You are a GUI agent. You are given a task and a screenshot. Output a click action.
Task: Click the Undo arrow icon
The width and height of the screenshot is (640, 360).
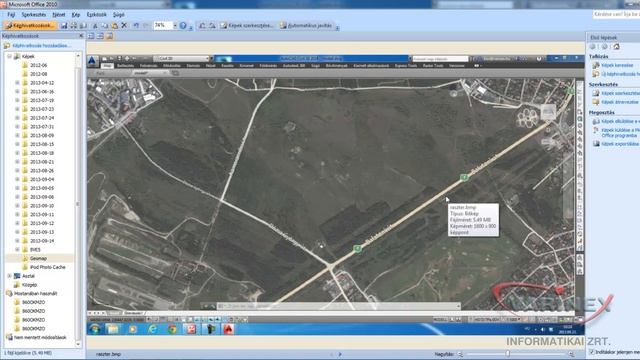pyautogui.click(x=136, y=25)
